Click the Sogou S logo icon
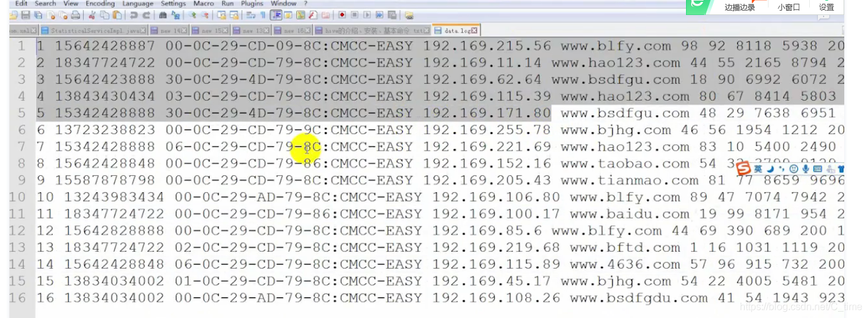Screen dimensions: 868x318 pos(744,169)
